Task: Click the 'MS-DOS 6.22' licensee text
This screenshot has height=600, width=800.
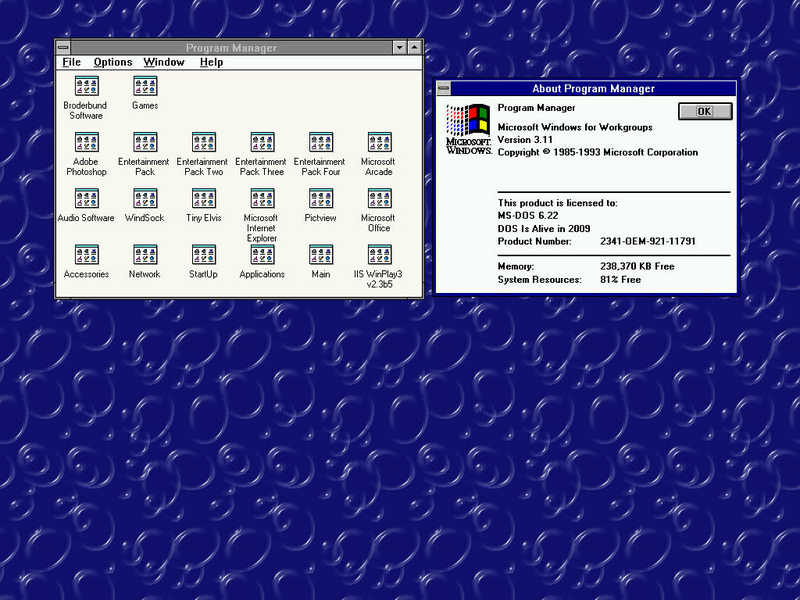Action: (x=528, y=215)
